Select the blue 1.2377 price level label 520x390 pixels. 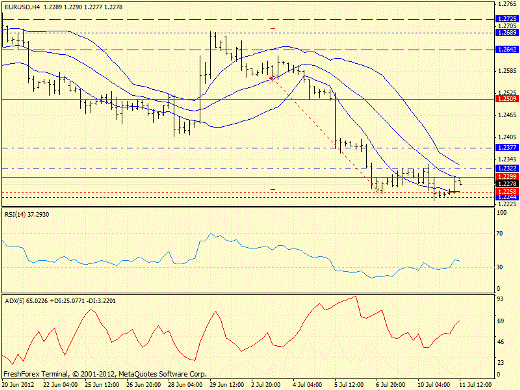point(507,147)
